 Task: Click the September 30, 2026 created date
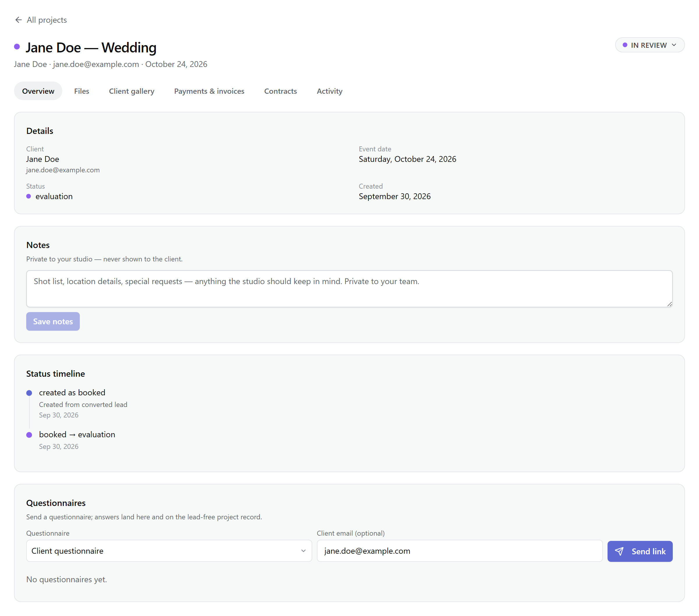395,196
